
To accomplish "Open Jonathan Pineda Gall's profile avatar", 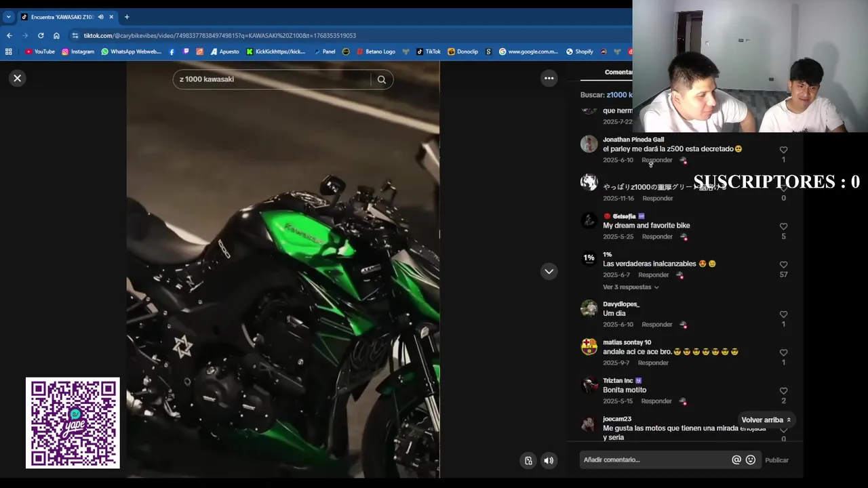I will click(x=589, y=144).
